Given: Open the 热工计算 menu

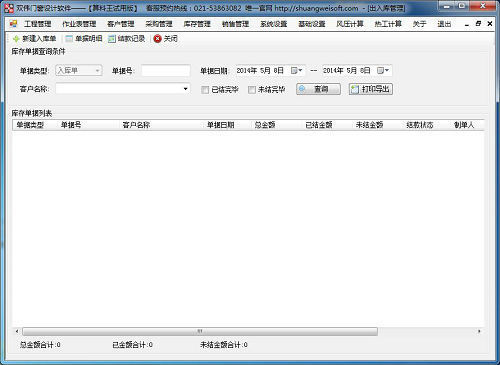Looking at the screenshot, I should (388, 24).
